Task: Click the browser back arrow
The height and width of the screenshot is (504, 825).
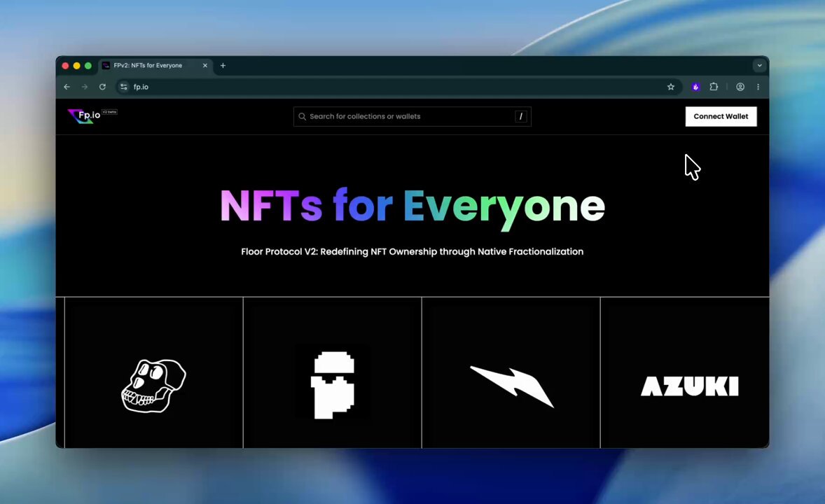Action: 67,87
